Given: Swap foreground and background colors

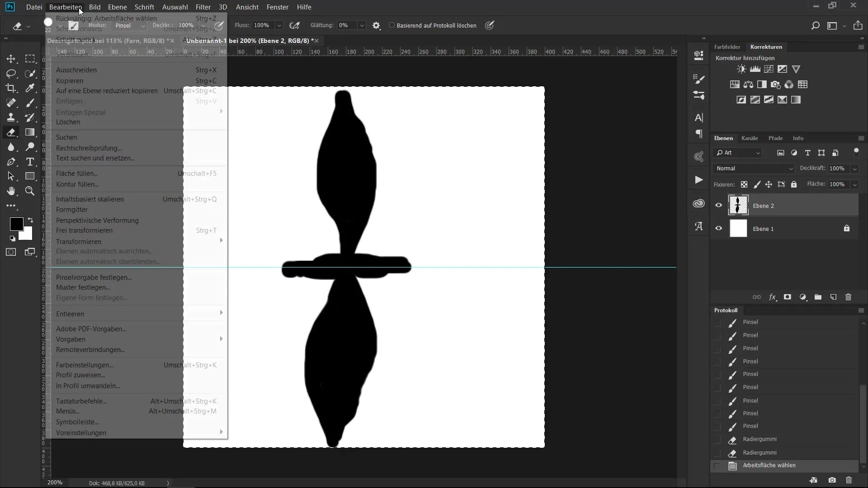Looking at the screenshot, I should click(x=30, y=220).
